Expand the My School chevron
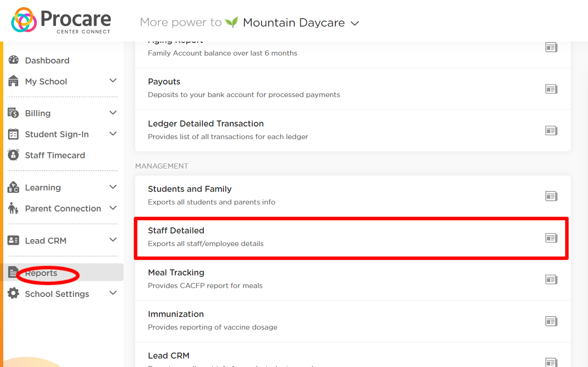588x367 pixels. pos(113,81)
